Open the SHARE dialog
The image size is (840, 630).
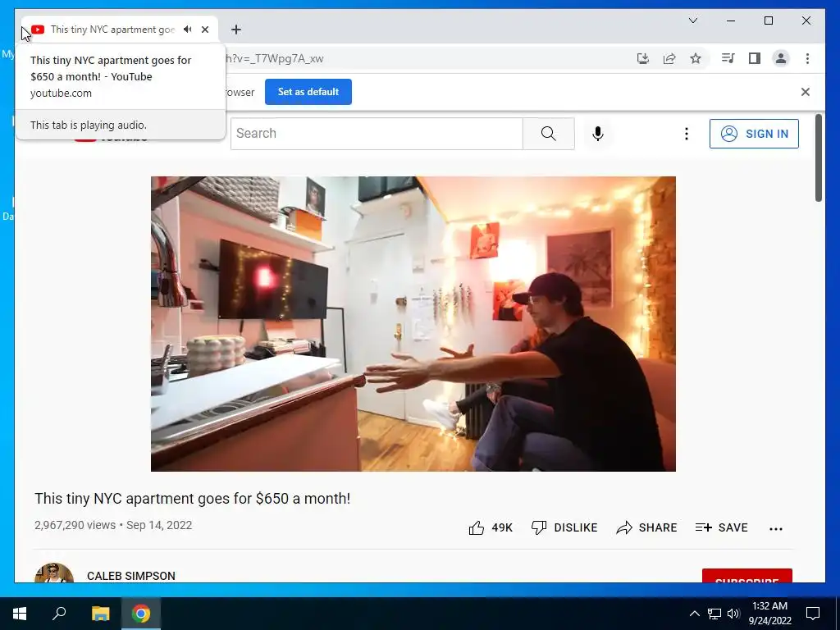pyautogui.click(x=646, y=527)
